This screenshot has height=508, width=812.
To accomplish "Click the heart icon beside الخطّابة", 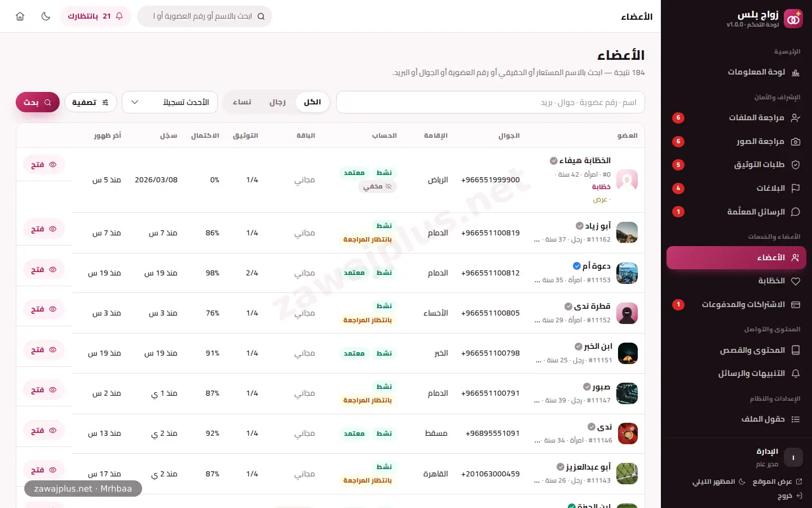I will [x=796, y=281].
